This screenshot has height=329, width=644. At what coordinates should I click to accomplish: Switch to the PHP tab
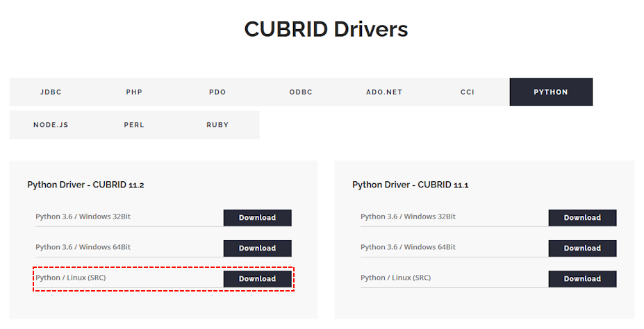tap(134, 92)
